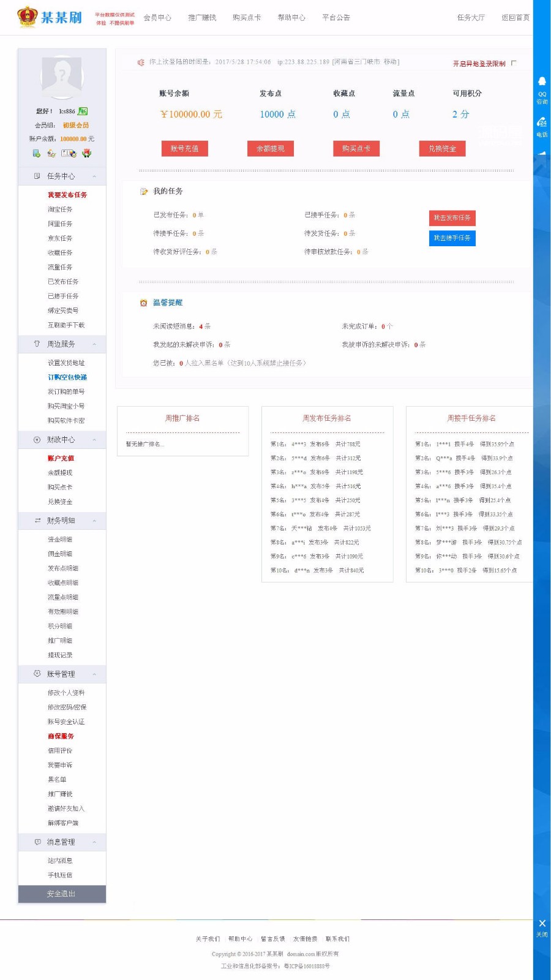This screenshot has height=980, width=551.
Task: Click the red 购买点卡 button
Action: click(x=356, y=149)
